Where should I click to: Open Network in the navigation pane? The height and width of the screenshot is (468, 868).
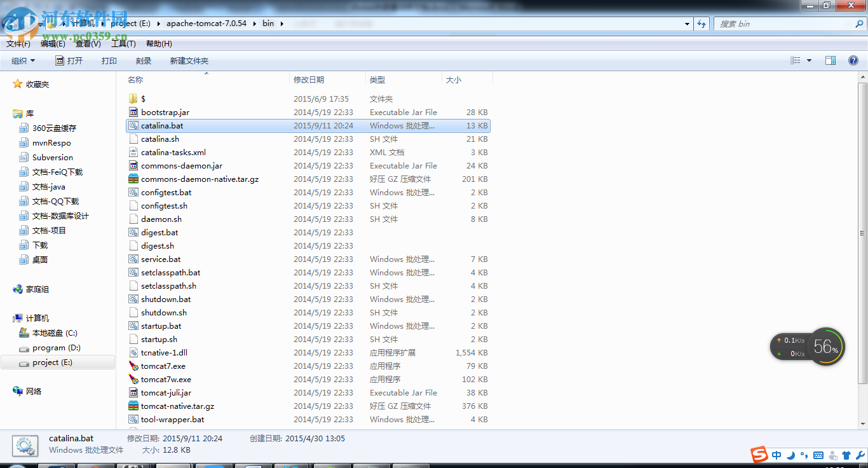point(34,391)
